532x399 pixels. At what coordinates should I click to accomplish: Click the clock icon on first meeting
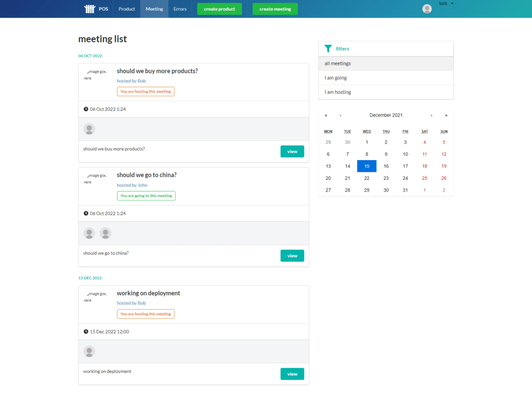tap(86, 109)
